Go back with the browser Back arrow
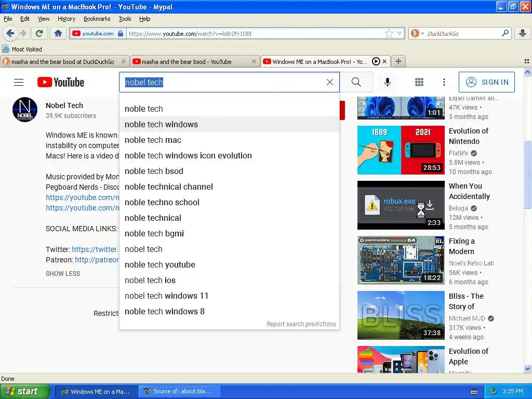 coord(10,33)
